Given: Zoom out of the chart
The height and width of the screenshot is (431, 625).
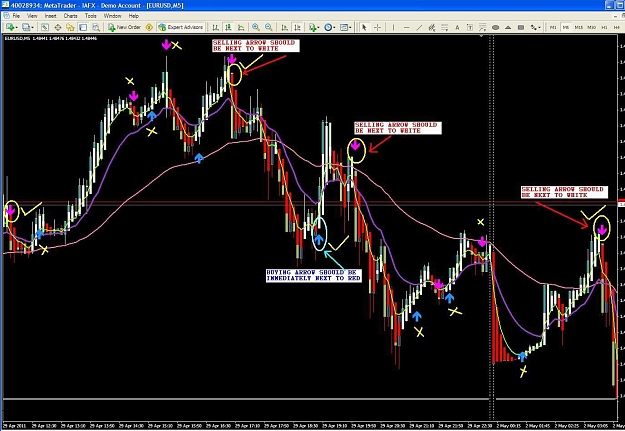Looking at the screenshot, I should (x=269, y=27).
